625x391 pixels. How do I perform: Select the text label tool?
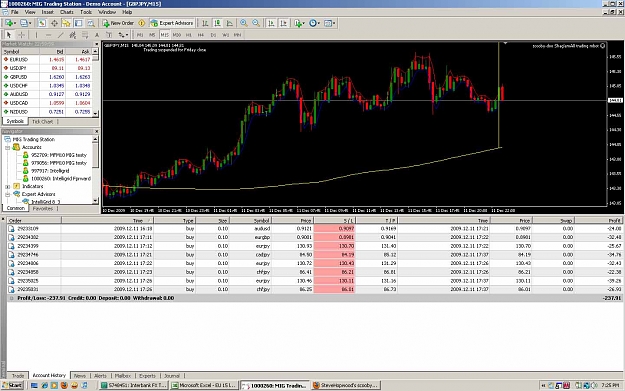[x=108, y=35]
